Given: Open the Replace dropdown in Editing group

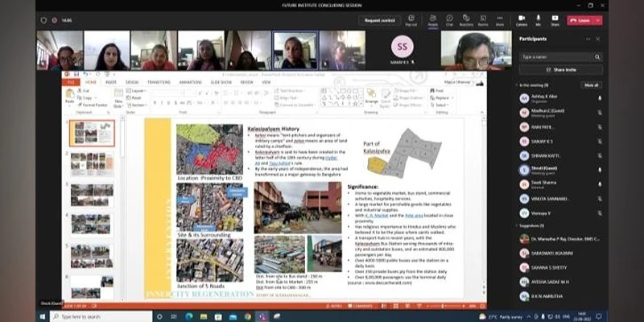Looking at the screenshot, I should 442,97.
